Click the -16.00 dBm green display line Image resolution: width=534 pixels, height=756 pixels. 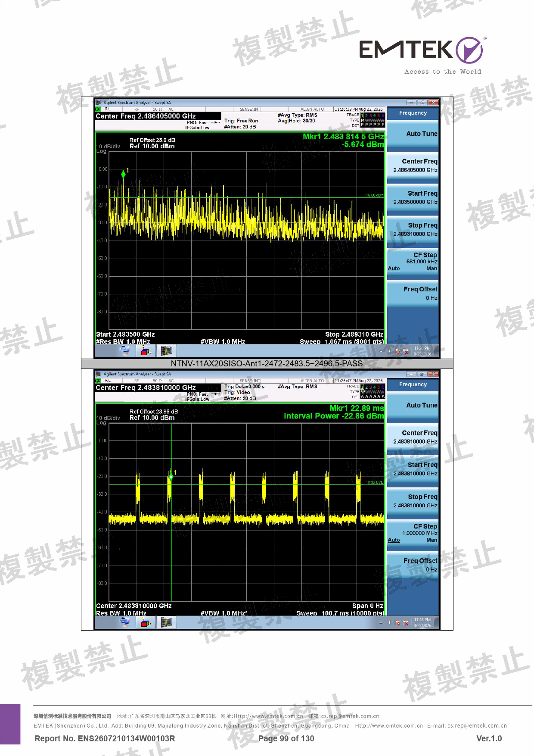[x=246, y=198]
